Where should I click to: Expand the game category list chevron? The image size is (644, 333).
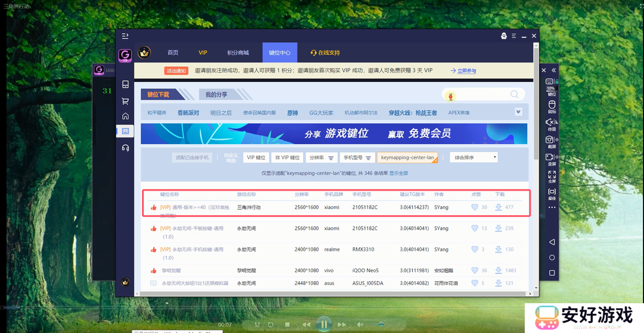coord(518,111)
